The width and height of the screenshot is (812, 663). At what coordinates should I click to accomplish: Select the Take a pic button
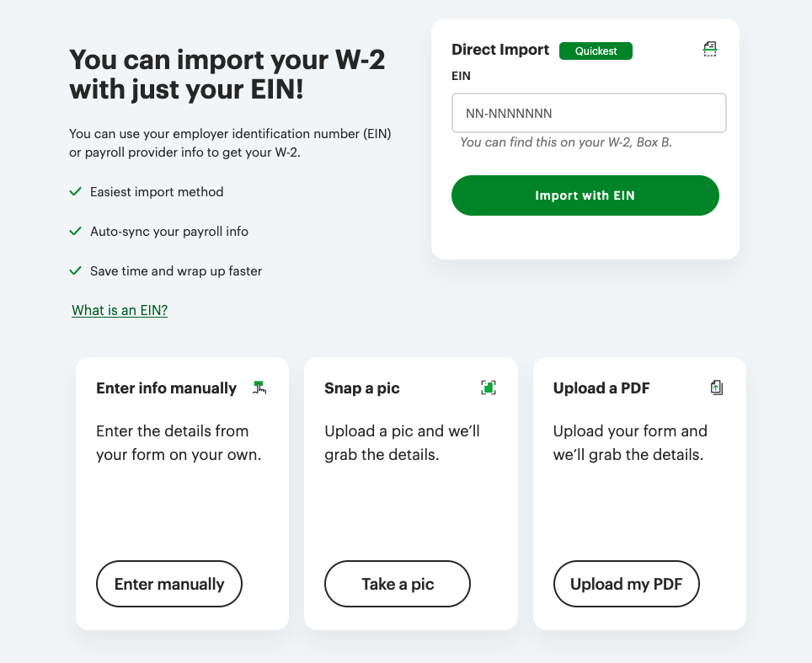tap(398, 584)
